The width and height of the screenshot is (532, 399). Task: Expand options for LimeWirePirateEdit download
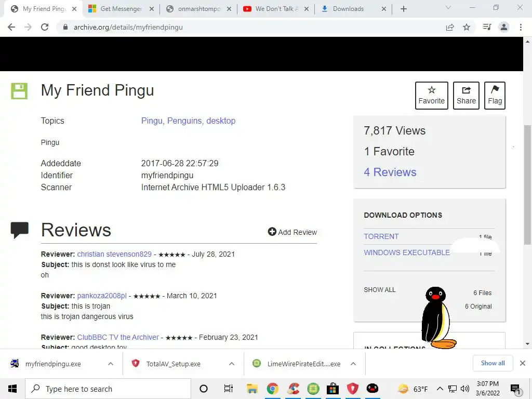click(353, 364)
